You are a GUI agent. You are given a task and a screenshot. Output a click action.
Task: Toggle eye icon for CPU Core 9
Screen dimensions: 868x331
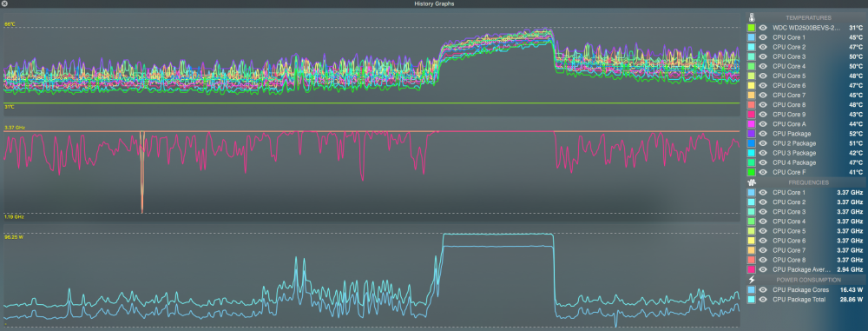click(763, 114)
